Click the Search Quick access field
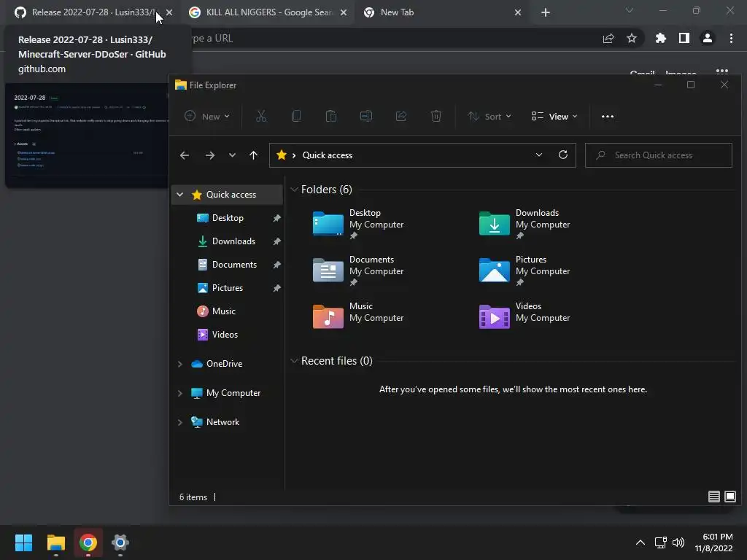 [659, 155]
